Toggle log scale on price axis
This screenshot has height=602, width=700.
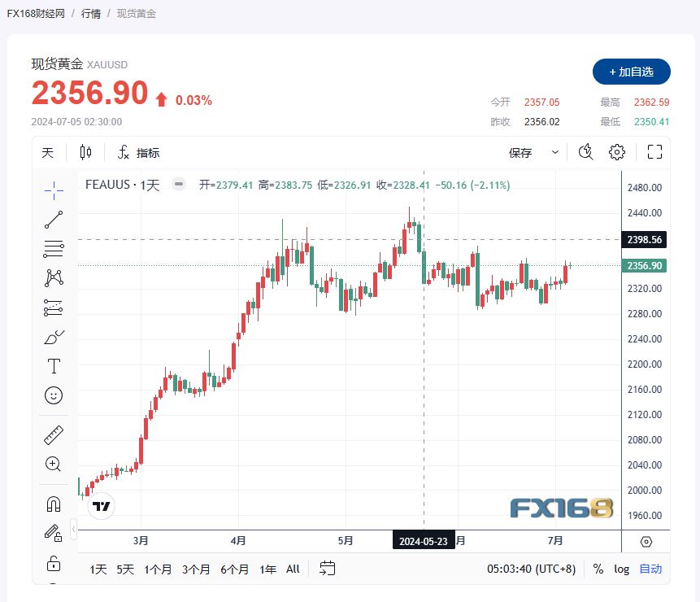621,569
